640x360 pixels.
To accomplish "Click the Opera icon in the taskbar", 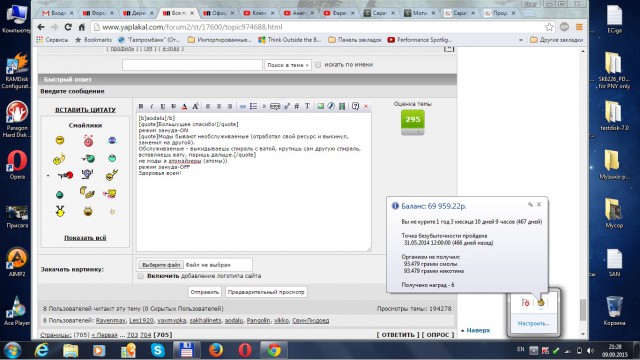I will 245,350.
